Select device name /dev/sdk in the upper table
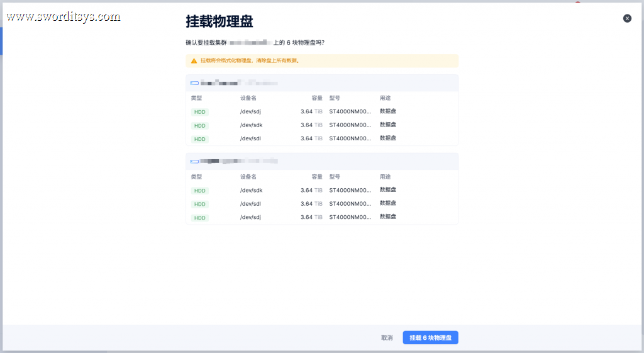Image resolution: width=644 pixels, height=353 pixels. (251, 125)
